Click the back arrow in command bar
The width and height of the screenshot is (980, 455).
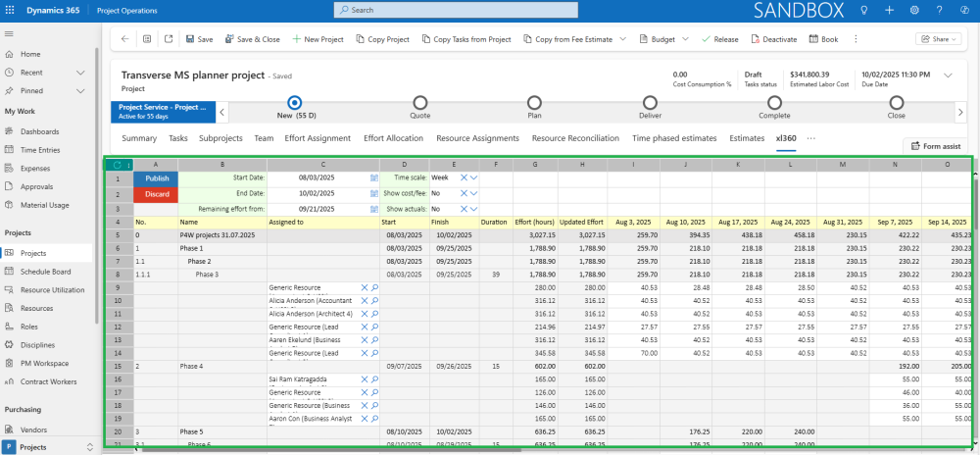(124, 39)
